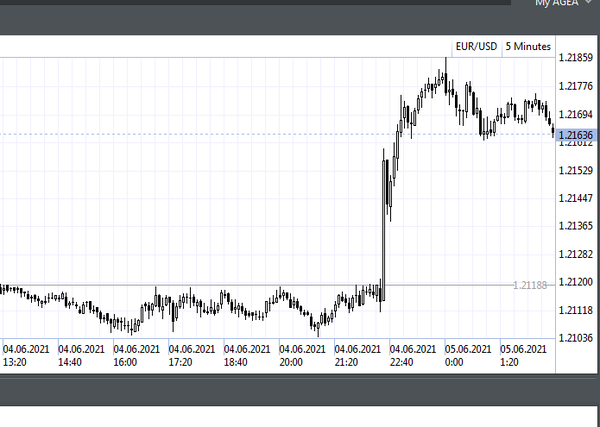Image resolution: width=600 pixels, height=427 pixels.
Task: Click the 1.21200 price axis label
Action: point(577,283)
